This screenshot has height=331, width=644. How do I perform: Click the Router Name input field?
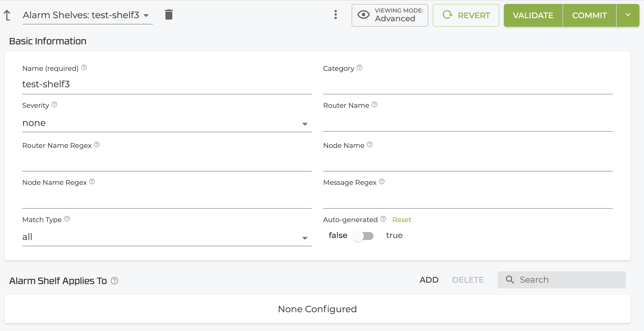pyautogui.click(x=468, y=123)
